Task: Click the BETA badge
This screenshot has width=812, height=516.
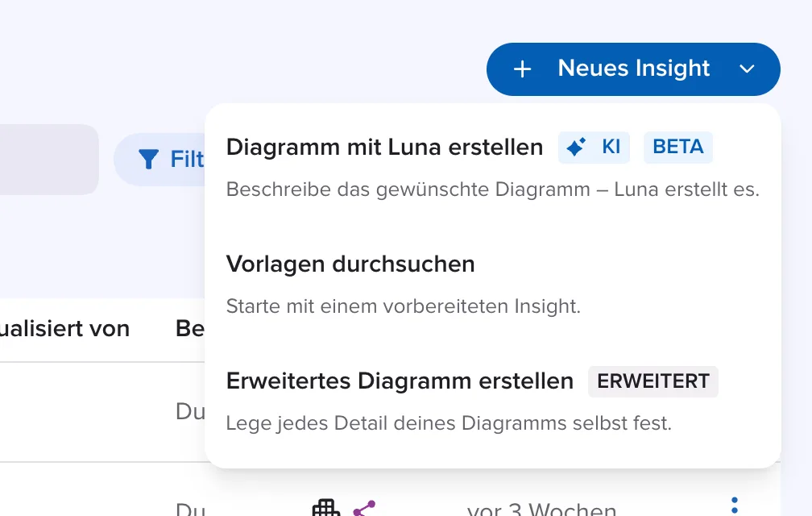Action: 678,147
